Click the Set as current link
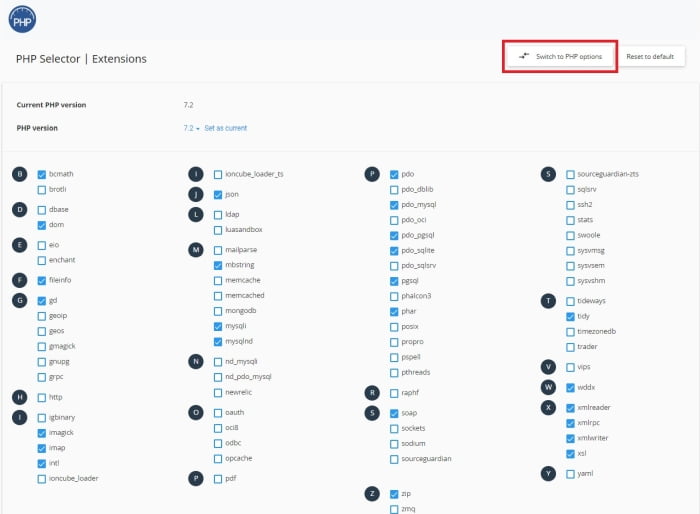700x514 pixels. 225,128
